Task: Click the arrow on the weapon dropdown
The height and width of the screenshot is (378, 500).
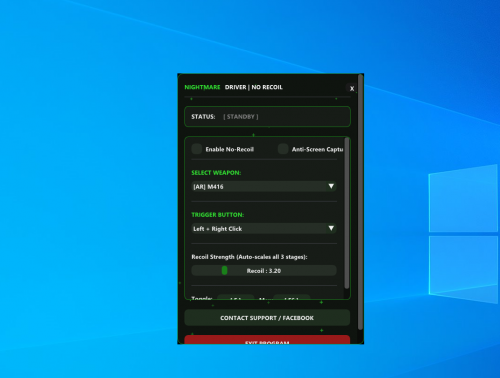Action: (x=331, y=186)
